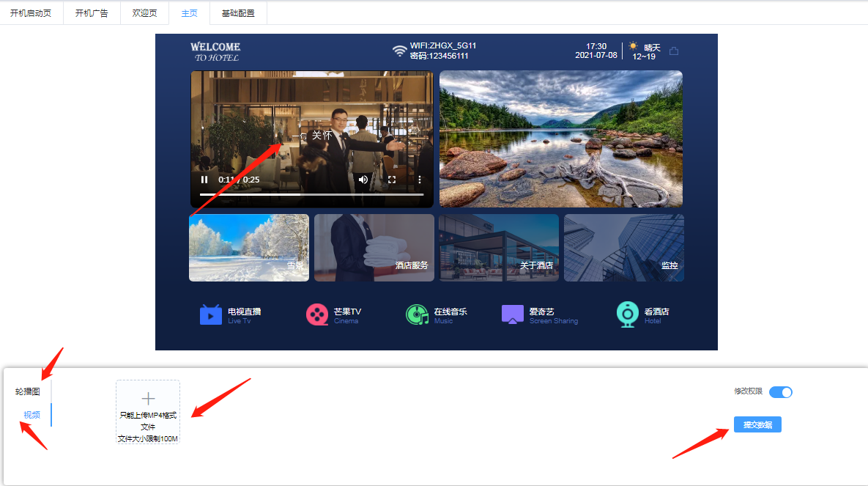Switch to the 开机启动页 tab
The width and height of the screenshot is (868, 486).
(31, 13)
